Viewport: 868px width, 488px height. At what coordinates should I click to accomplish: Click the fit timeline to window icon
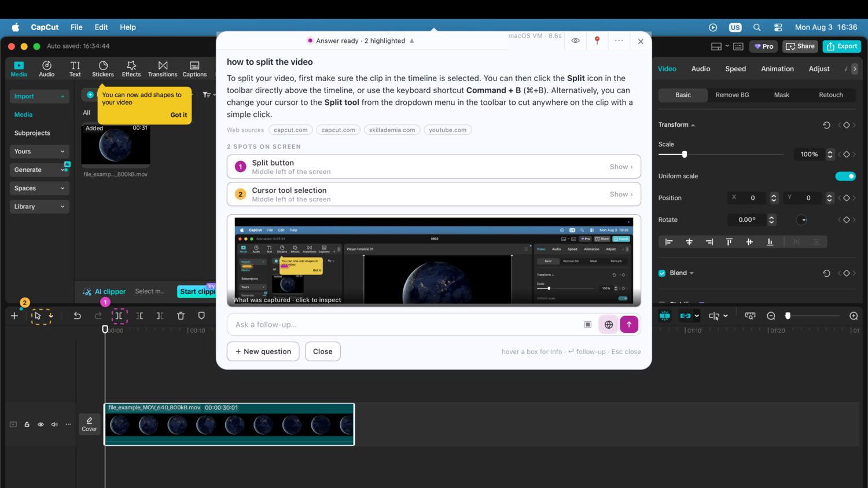[750, 316]
